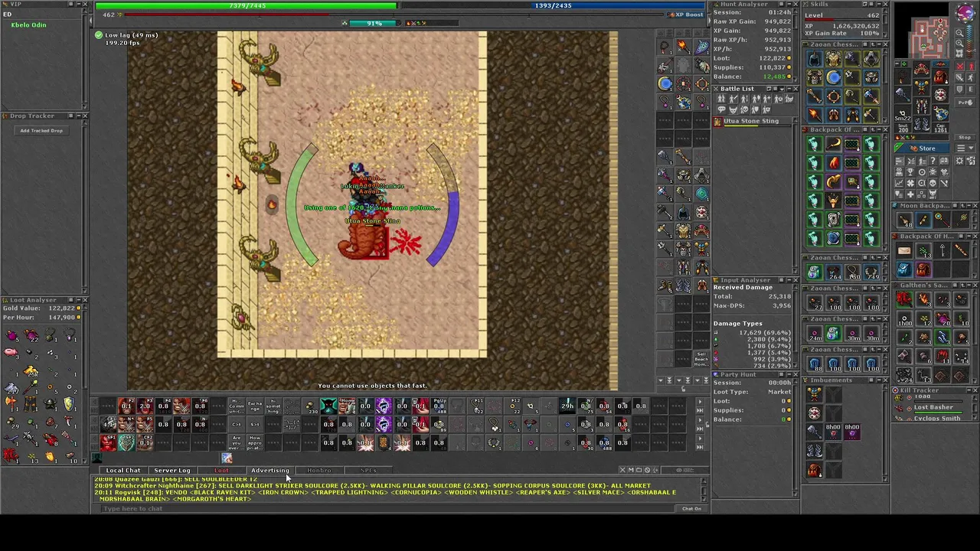
Task: Toggle the two-figures filter in Battle List
Action: [721, 99]
